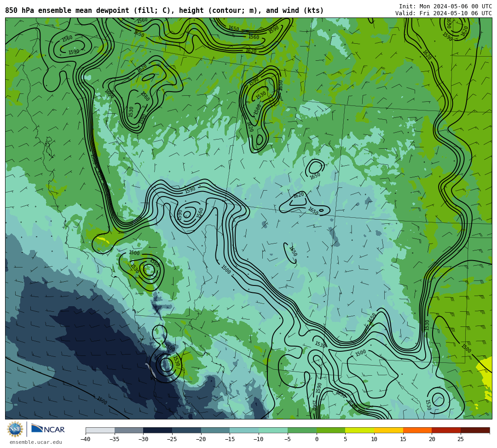
Task: Click the -30 colorbar tick label
Action: tap(143, 439)
